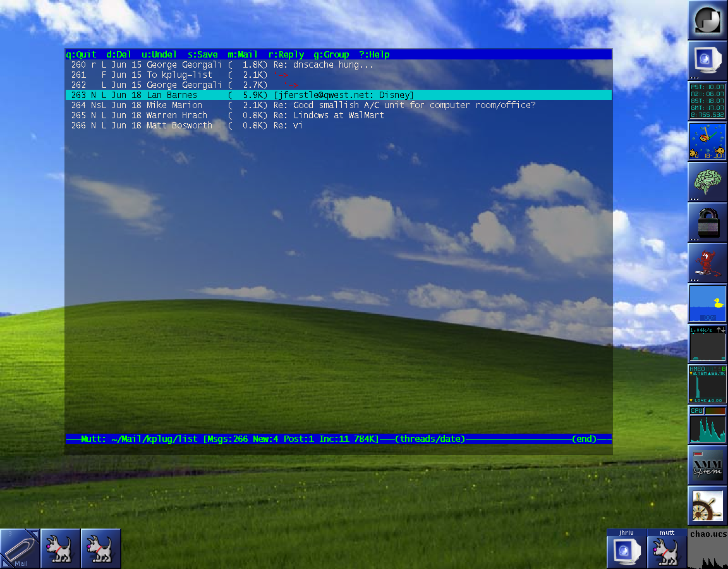Click the mailbox path '~/Mail/kplug/list' in status bar

(x=154, y=439)
